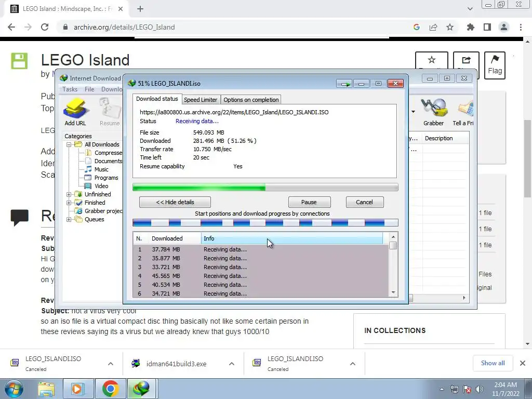
Task: Open Chrome extensions puzzle icon
Action: [471, 27]
